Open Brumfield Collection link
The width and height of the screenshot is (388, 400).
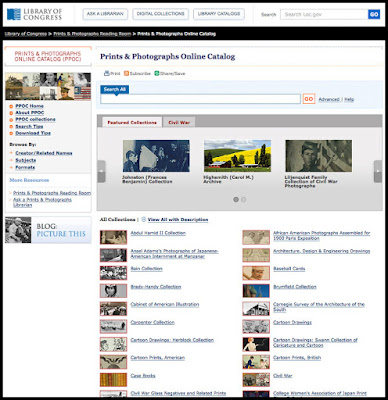click(x=295, y=287)
